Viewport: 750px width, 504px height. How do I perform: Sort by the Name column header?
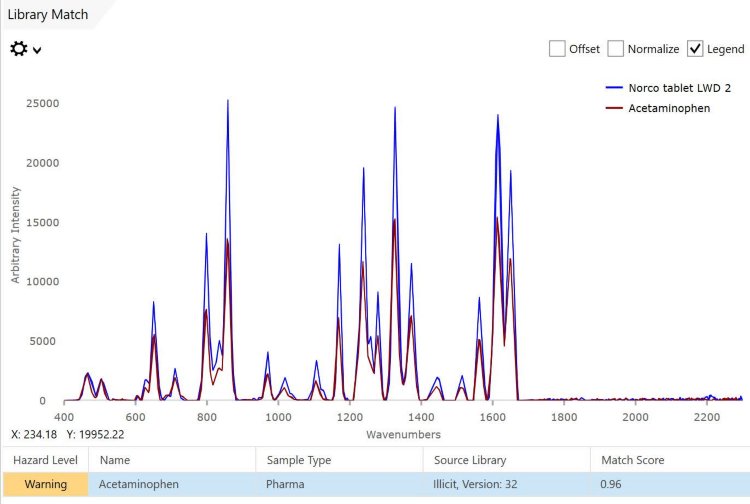click(x=172, y=460)
